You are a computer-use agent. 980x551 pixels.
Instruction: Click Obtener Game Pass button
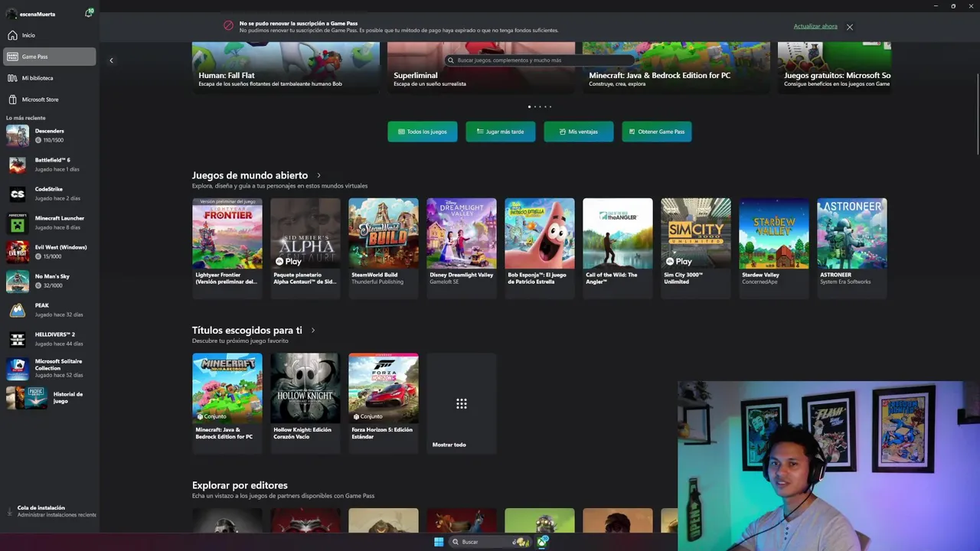pos(657,132)
